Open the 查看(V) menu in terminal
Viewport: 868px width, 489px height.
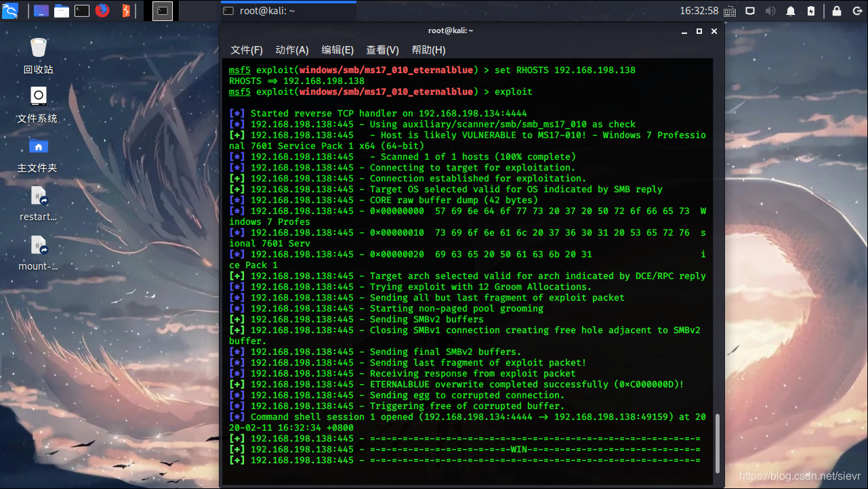[382, 50]
